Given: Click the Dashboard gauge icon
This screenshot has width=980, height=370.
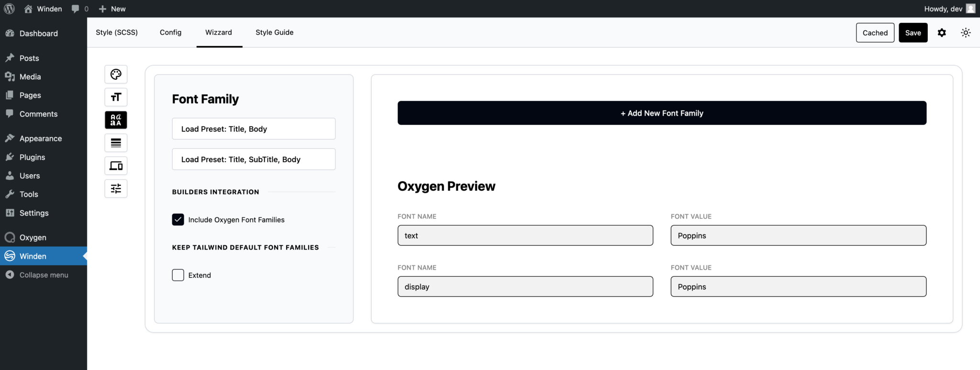Looking at the screenshot, I should tap(10, 33).
